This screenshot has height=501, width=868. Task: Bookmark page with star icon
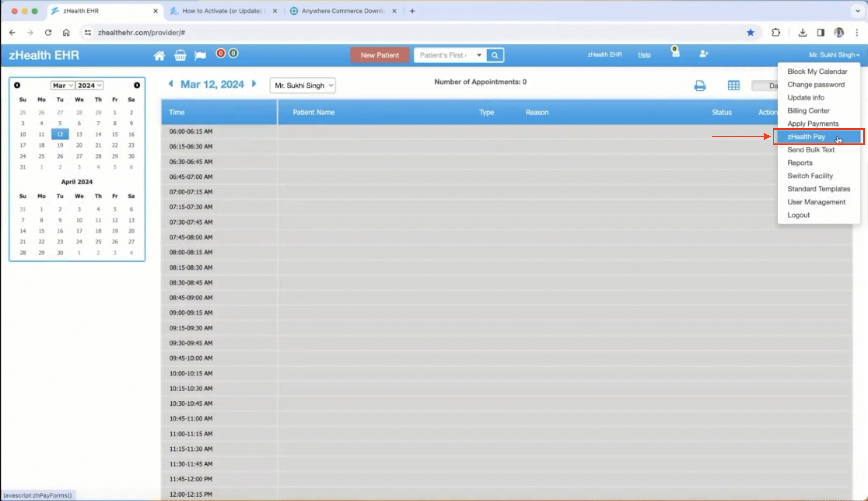[x=750, y=32]
